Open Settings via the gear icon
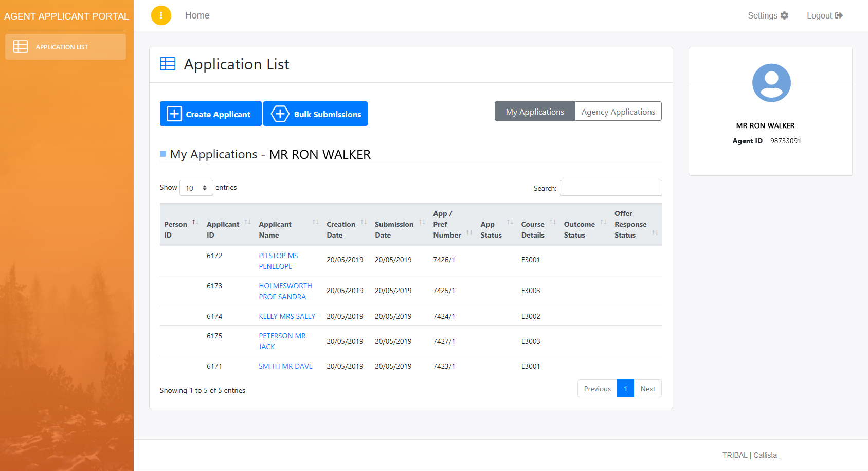The height and width of the screenshot is (471, 868). click(x=785, y=15)
